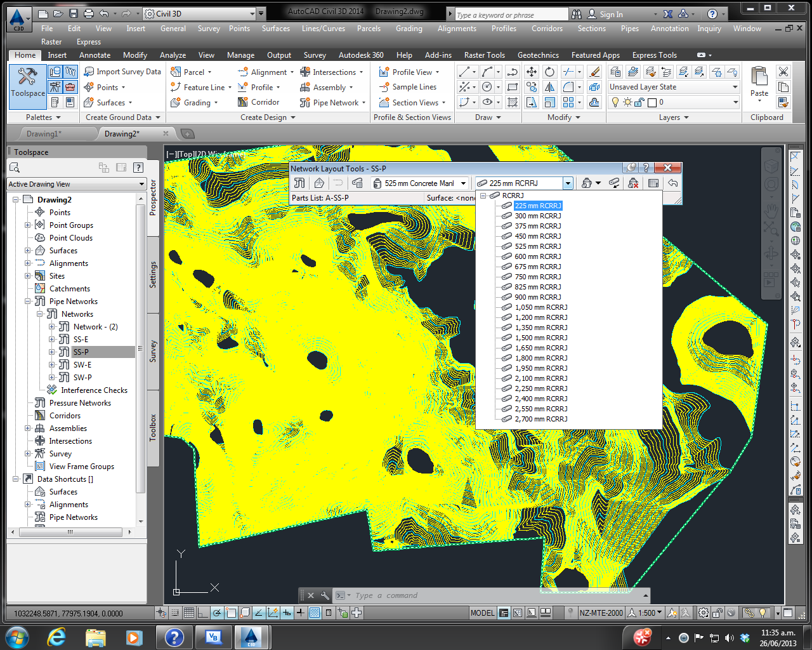Click the layer color swatch in Layers panel
This screenshot has height=650, width=812.
tap(652, 102)
